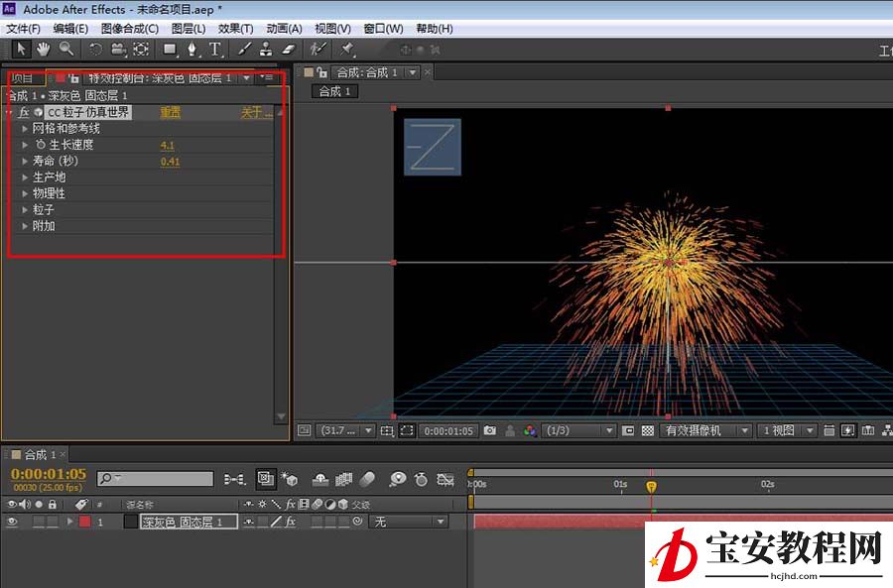Toggle the transparency grid icon

[648, 431]
